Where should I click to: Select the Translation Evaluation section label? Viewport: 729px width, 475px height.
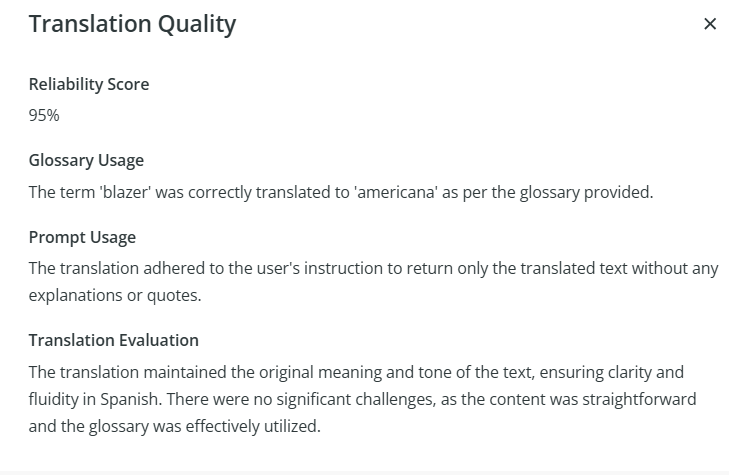113,340
